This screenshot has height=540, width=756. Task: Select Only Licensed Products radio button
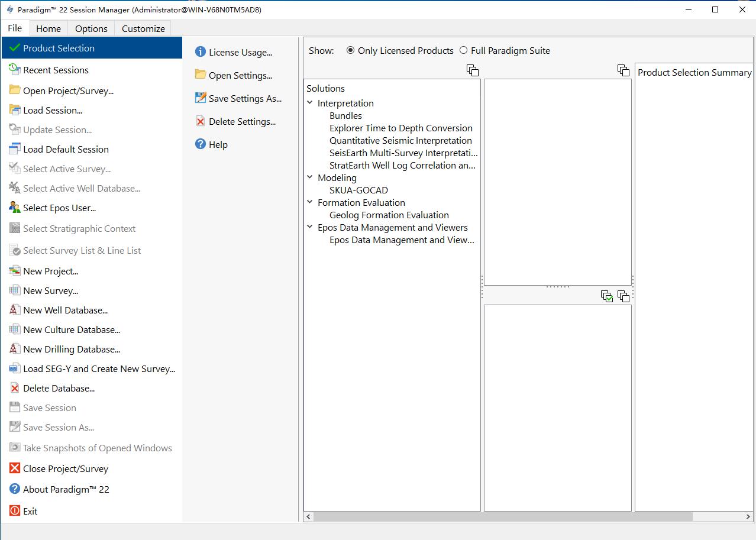(x=351, y=50)
